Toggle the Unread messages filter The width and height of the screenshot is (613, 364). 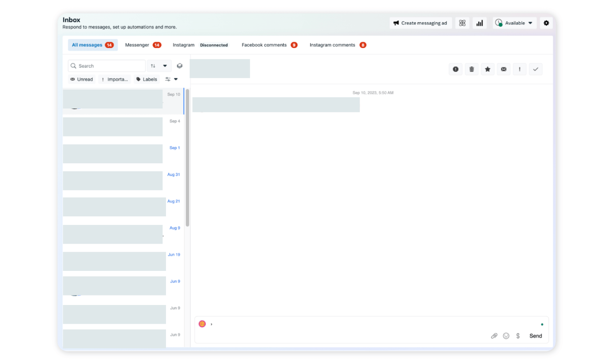(x=81, y=79)
